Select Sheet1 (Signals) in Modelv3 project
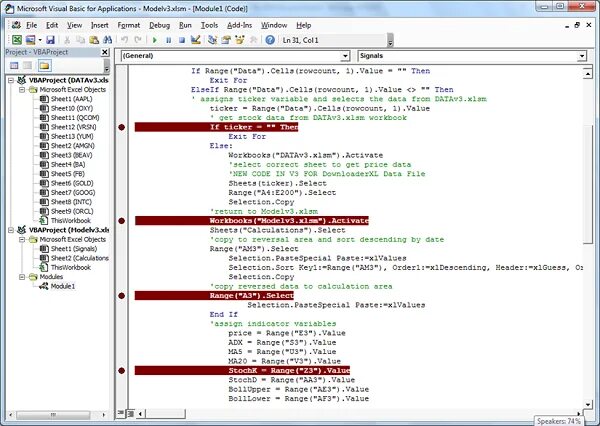This screenshot has height=426, width=600. pyautogui.click(x=74, y=249)
